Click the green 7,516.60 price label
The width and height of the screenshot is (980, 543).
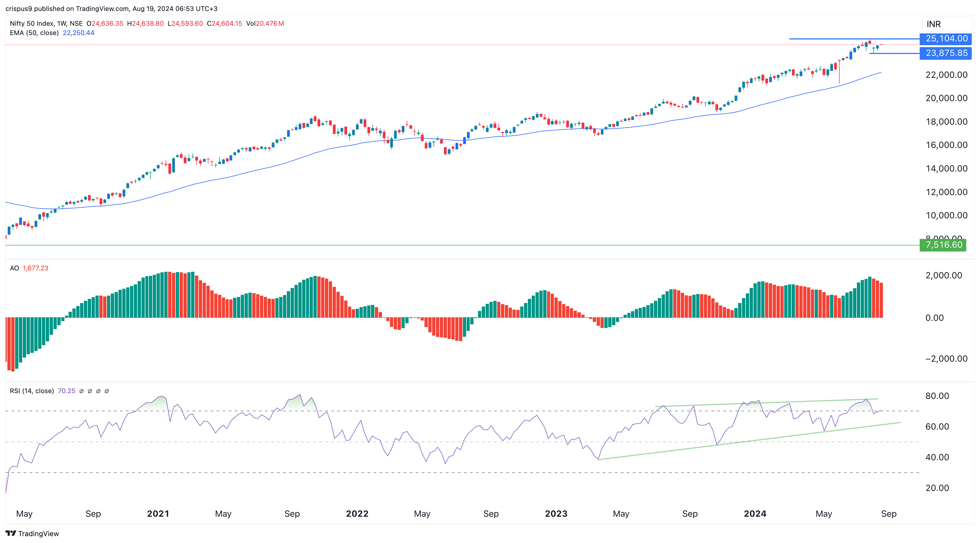[x=943, y=245]
